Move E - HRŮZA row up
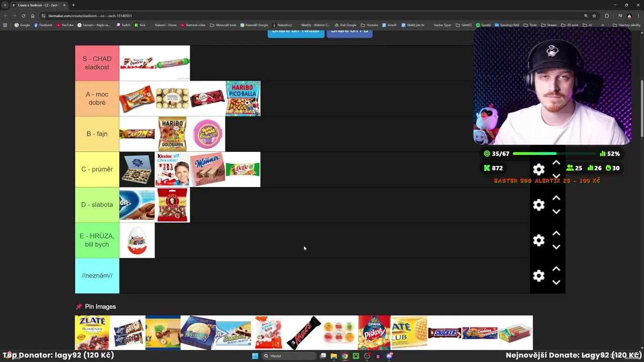This screenshot has height=362, width=644. click(x=556, y=234)
